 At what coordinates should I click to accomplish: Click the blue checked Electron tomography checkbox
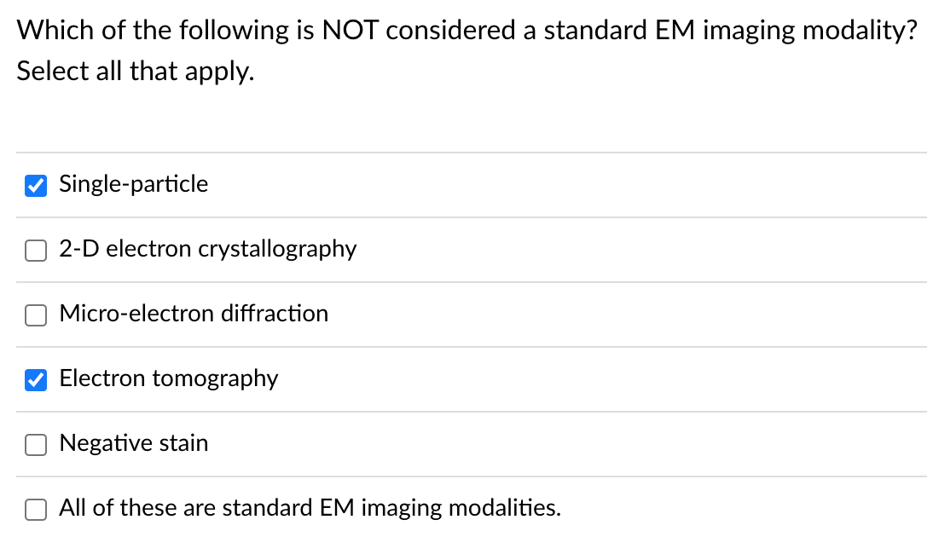pyautogui.click(x=35, y=379)
